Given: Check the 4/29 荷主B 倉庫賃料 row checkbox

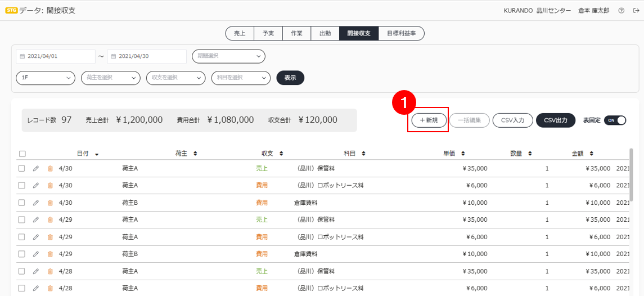Looking at the screenshot, I should pos(22,254).
